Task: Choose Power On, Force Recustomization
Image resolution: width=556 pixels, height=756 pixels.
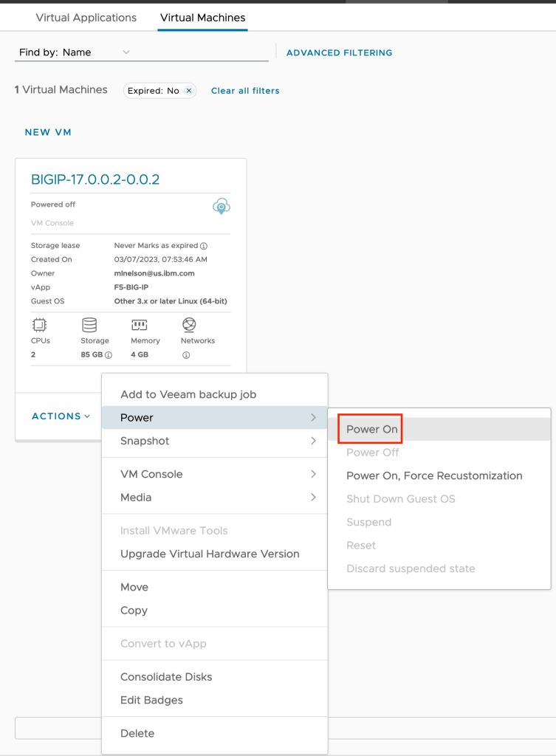Action: 434,475
